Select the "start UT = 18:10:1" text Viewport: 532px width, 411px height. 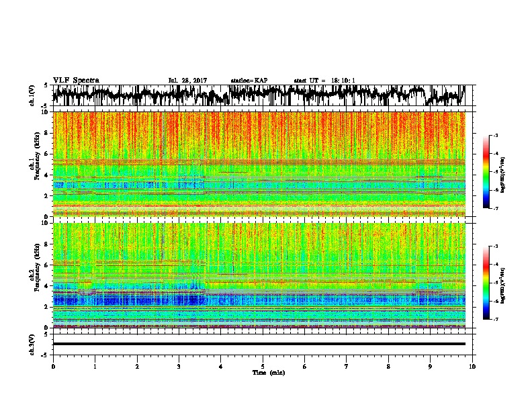coord(324,81)
